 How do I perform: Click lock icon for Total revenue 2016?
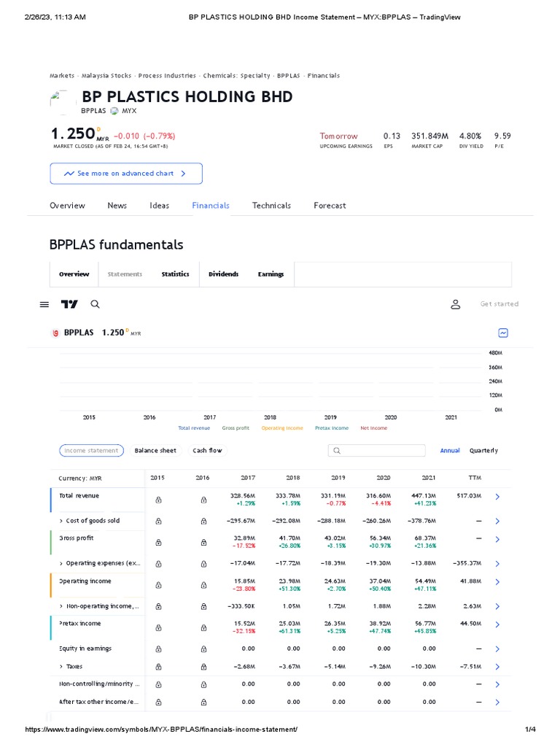(204, 500)
